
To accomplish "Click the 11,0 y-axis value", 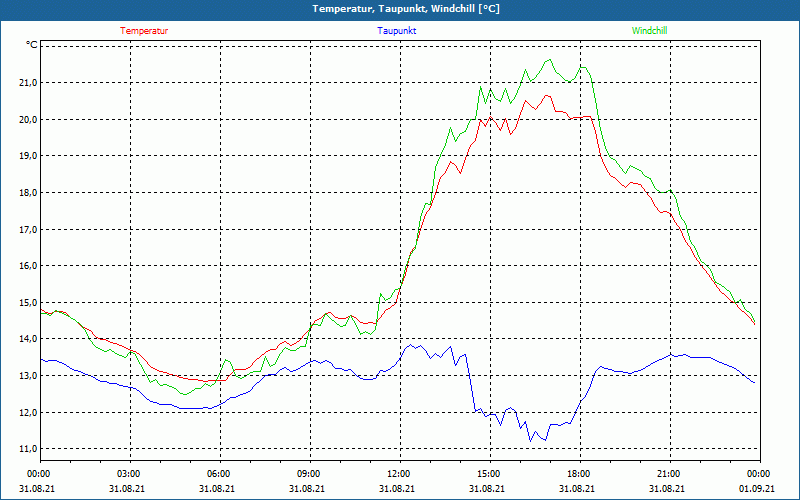I will click(29, 448).
